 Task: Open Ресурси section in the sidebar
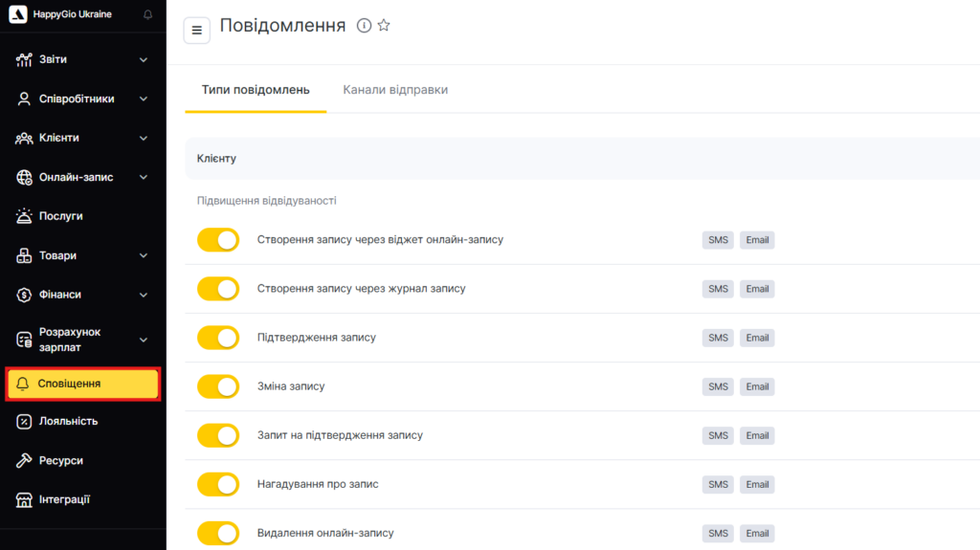[x=61, y=460]
